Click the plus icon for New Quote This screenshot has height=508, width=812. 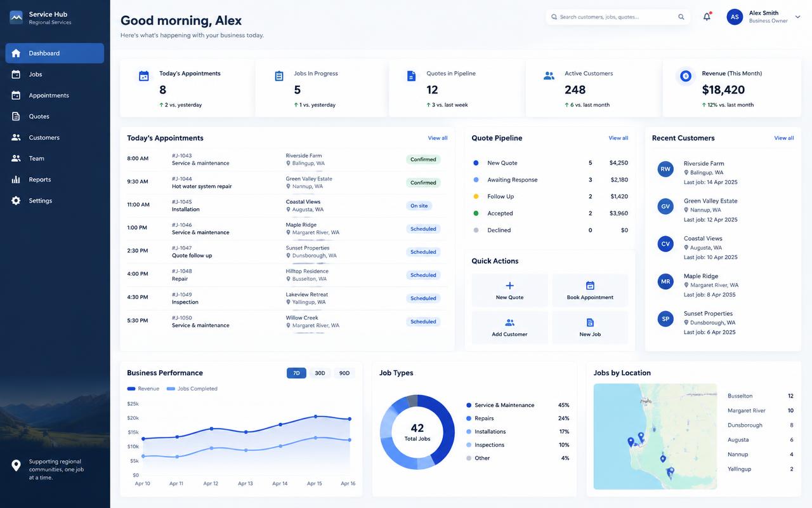[509, 286]
